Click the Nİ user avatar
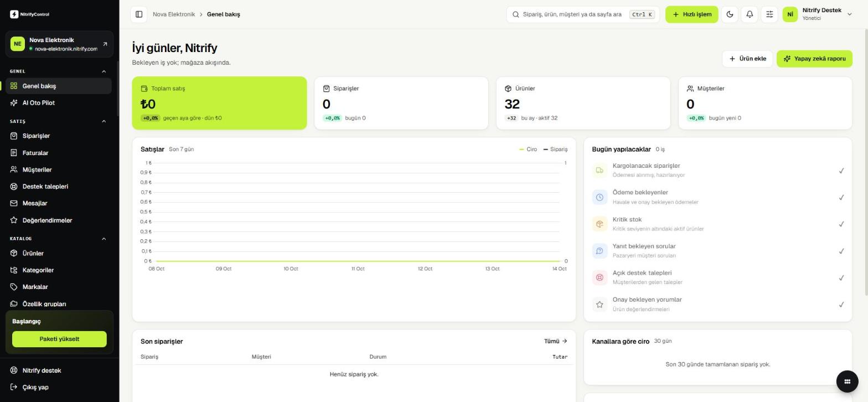The height and width of the screenshot is (402, 868). [790, 14]
